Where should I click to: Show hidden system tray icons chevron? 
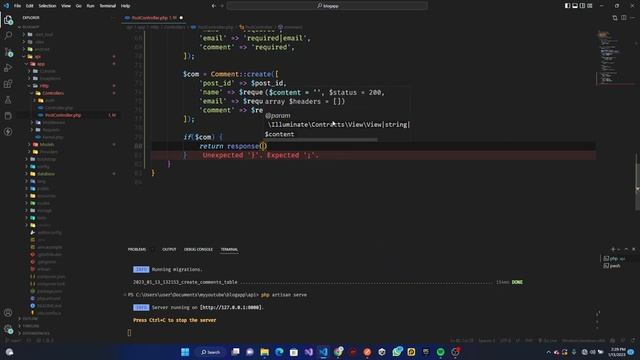(548, 352)
